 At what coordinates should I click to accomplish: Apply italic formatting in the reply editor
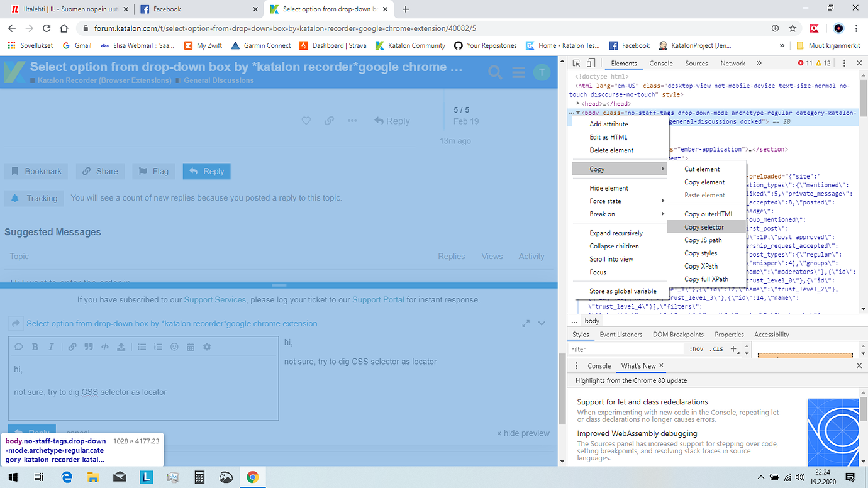pyautogui.click(x=52, y=347)
